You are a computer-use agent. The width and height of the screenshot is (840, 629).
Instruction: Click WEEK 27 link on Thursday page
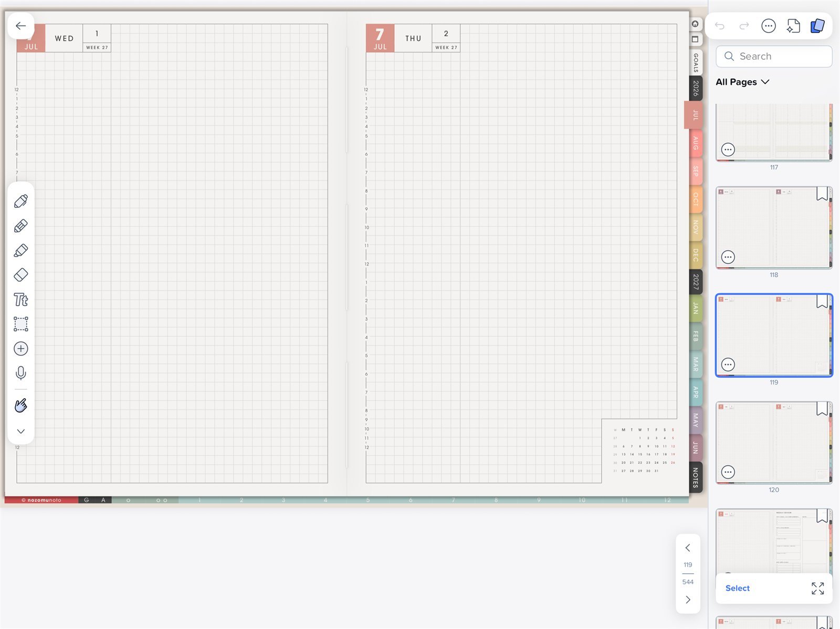[x=446, y=47]
